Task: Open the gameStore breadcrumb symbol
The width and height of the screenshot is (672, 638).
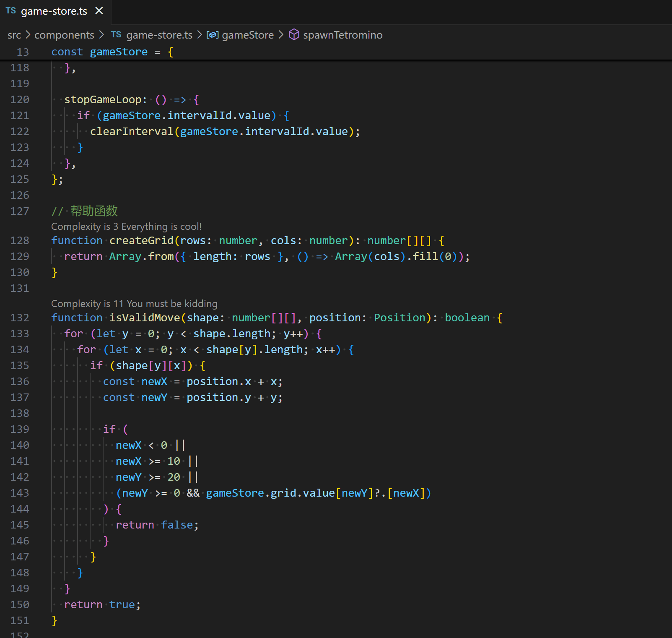Action: (x=248, y=35)
